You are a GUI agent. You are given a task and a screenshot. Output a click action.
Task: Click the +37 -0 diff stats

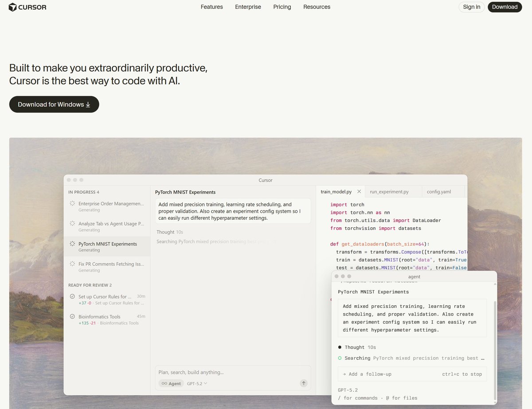85,303
